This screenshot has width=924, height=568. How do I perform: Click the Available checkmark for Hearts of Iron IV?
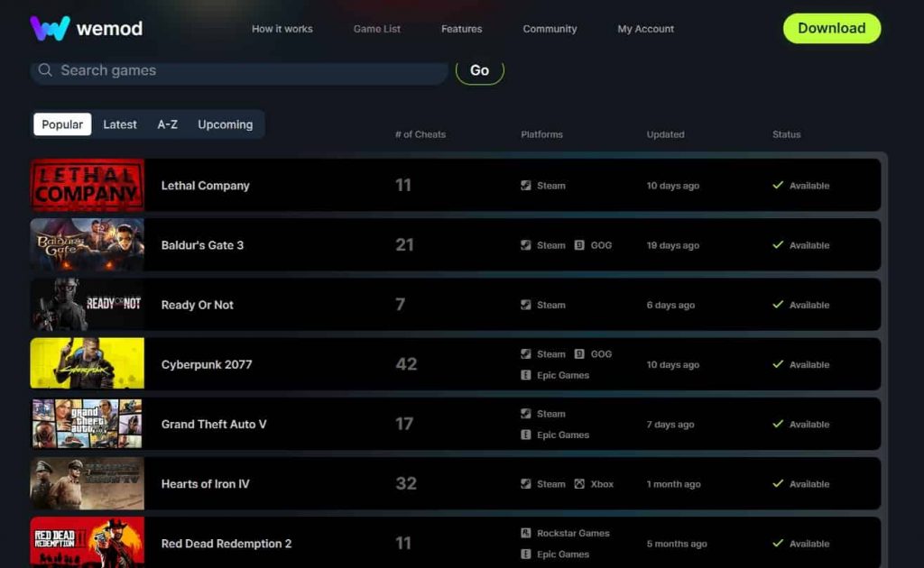click(778, 483)
